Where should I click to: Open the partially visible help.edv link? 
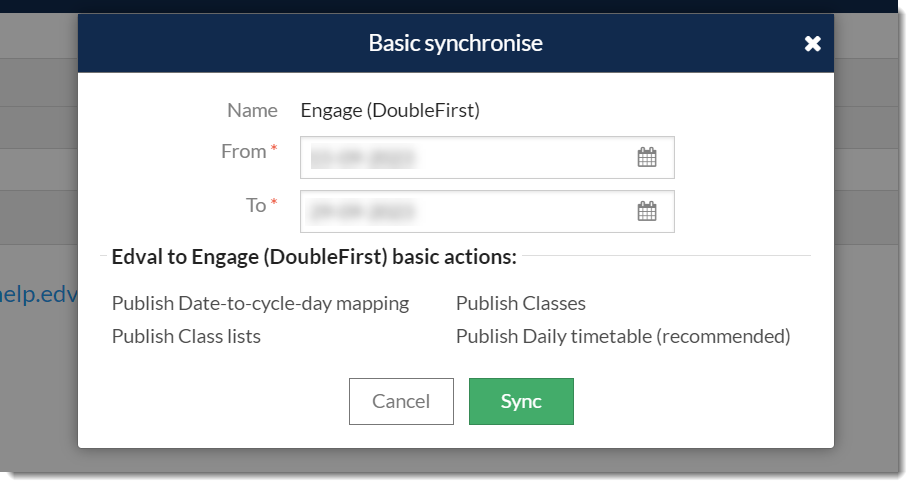(39, 294)
